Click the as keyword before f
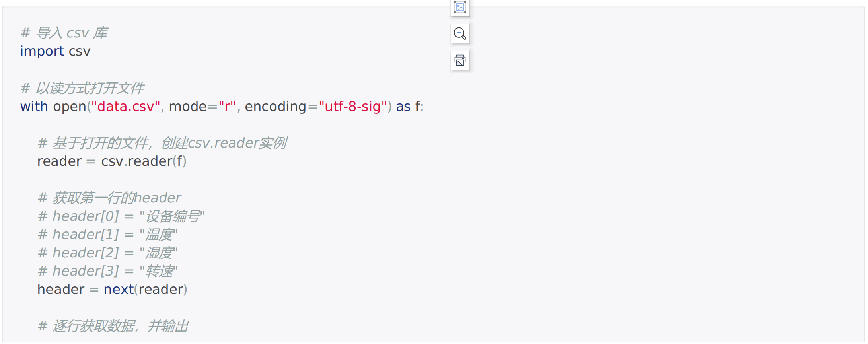 pyautogui.click(x=403, y=107)
